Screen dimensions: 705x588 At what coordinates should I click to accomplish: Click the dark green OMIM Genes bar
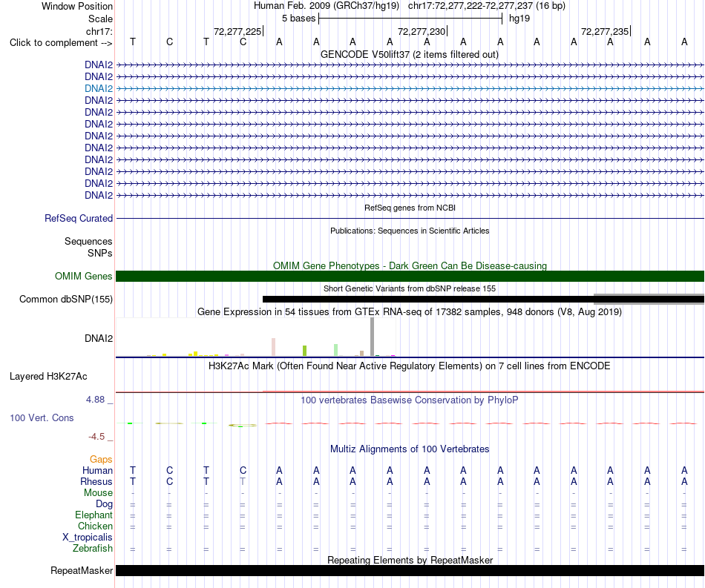(x=410, y=277)
